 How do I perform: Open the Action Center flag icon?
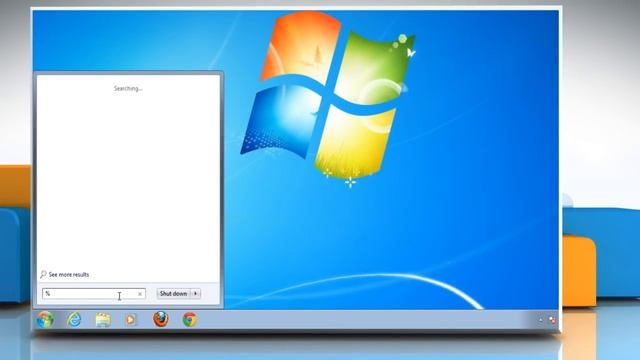click(552, 320)
